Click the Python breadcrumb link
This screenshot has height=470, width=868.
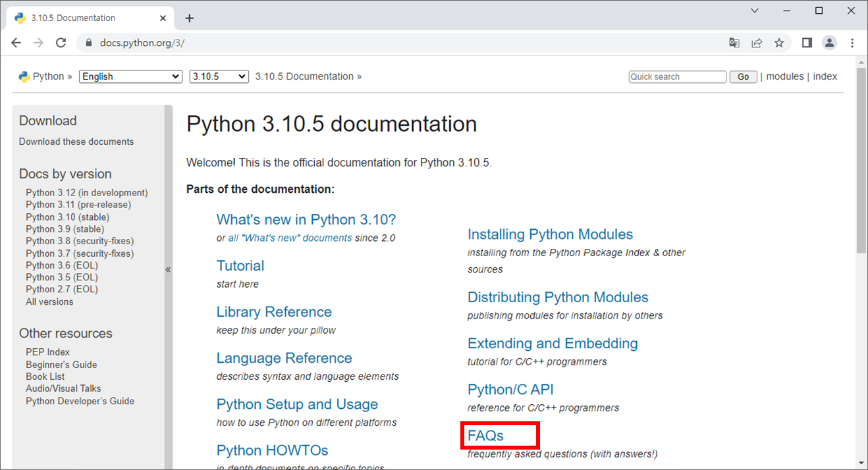48,76
